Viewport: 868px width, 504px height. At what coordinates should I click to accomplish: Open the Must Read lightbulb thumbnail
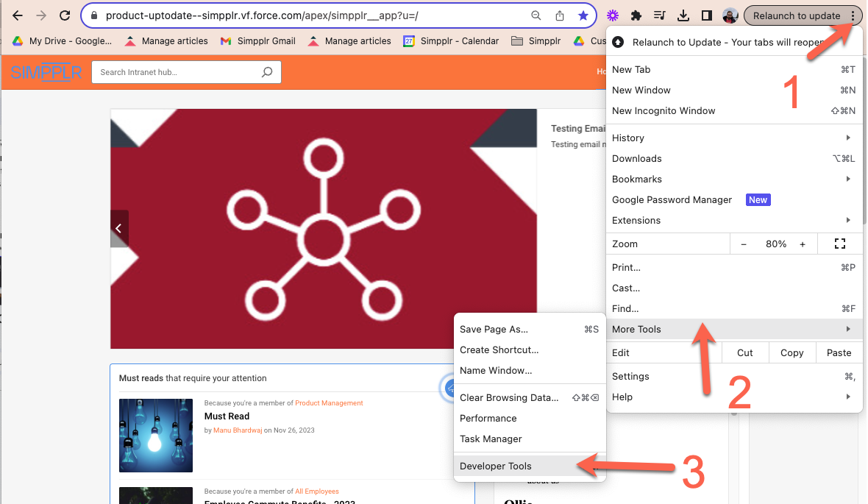[x=156, y=436]
